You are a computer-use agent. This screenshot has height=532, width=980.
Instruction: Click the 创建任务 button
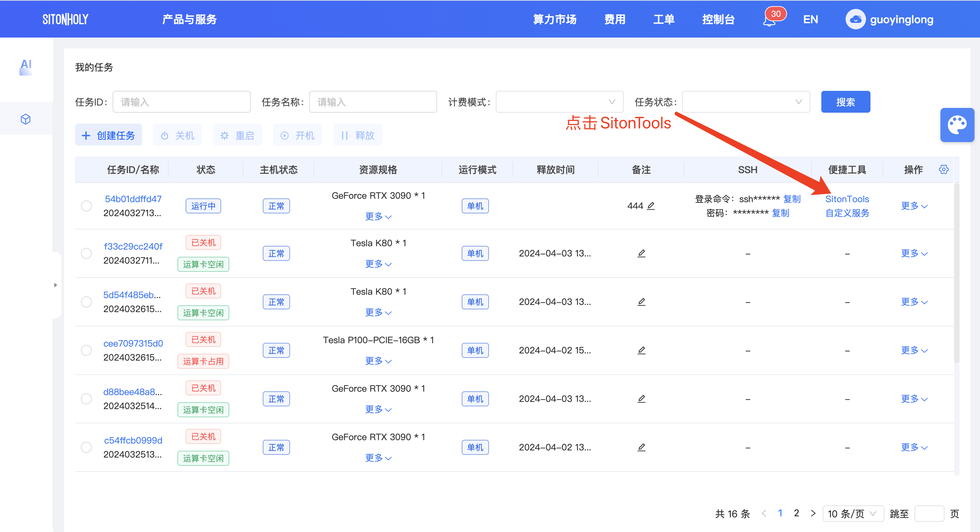click(x=109, y=135)
